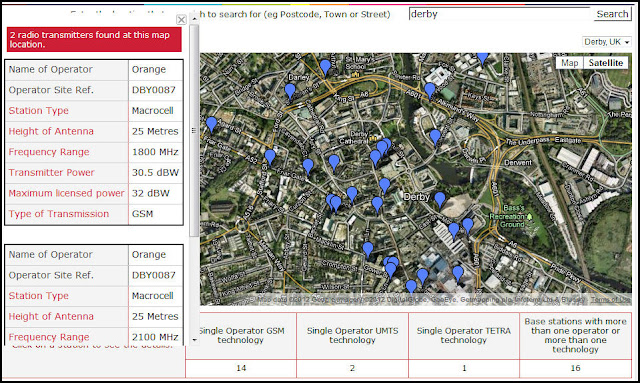The height and width of the screenshot is (383, 640).
Task: Open the Terms of Use link on map
Action: 610,300
